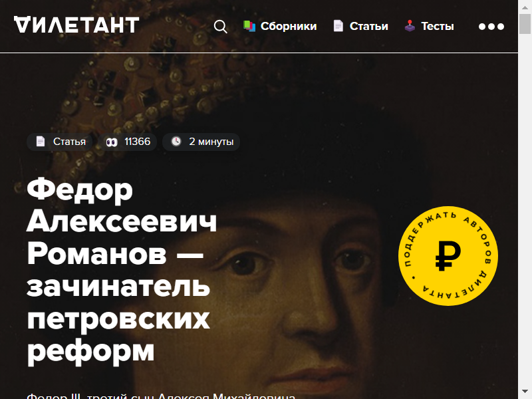Click the eyes views icon by 11366

[112, 142]
